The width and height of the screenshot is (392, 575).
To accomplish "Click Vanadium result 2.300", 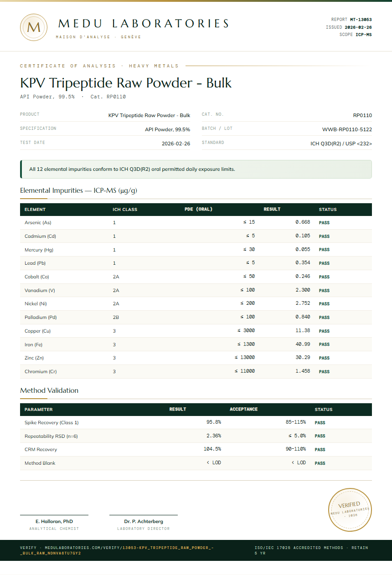I will coord(303,290).
